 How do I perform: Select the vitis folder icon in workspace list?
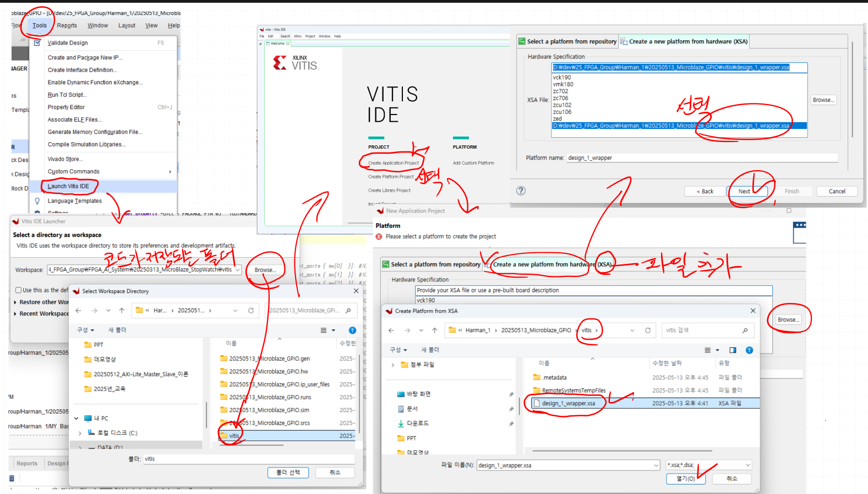tap(224, 436)
